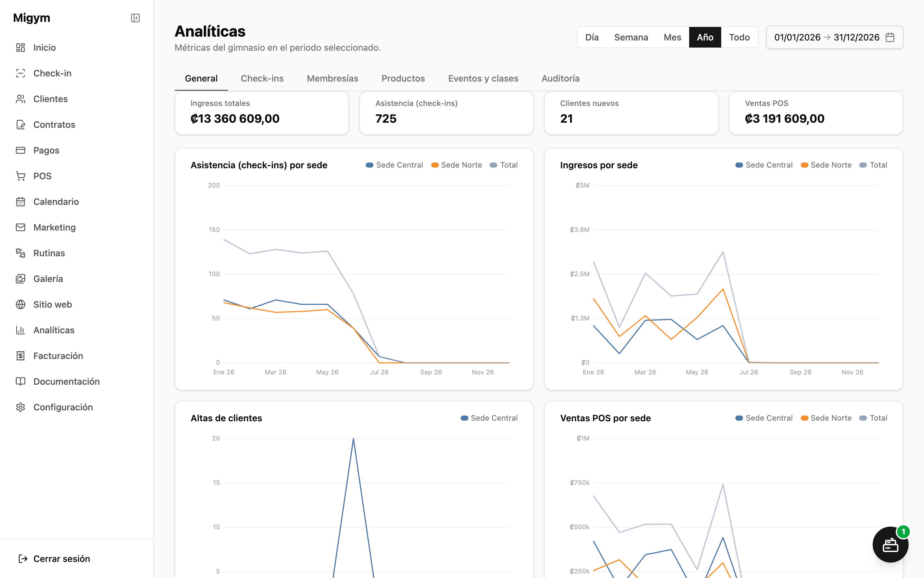Viewport: 924px width, 578px height.
Task: Click the Ventas POS summary card
Action: click(816, 113)
